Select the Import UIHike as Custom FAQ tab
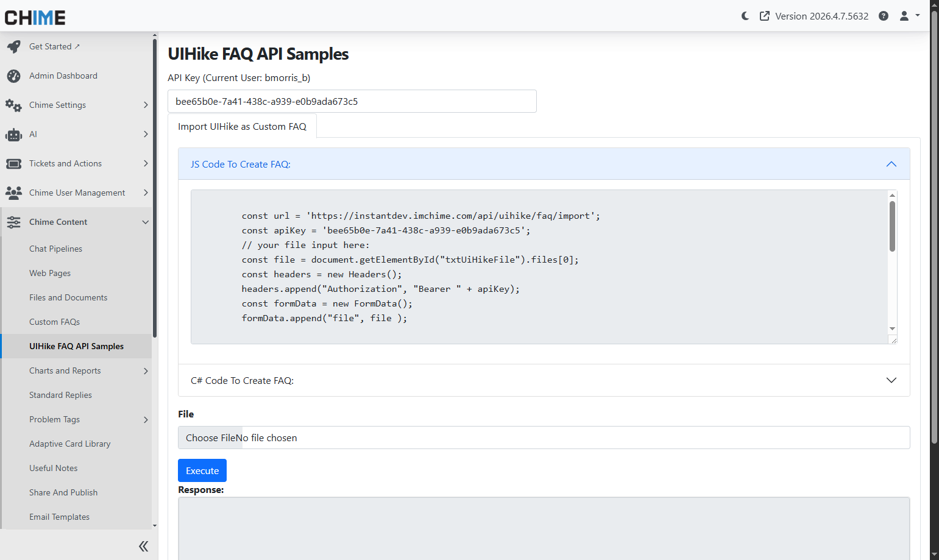The image size is (939, 560). (242, 126)
